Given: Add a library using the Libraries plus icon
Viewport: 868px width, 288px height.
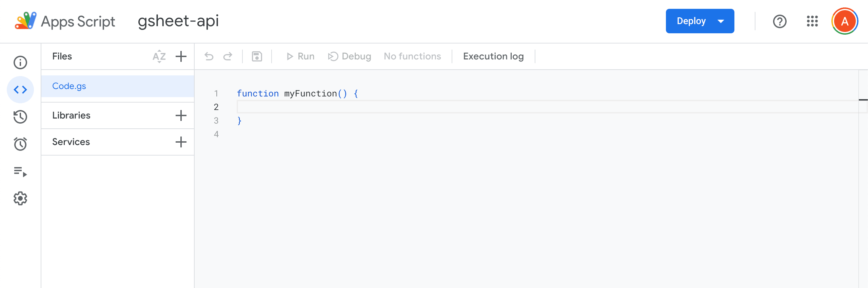Looking at the screenshot, I should (181, 115).
